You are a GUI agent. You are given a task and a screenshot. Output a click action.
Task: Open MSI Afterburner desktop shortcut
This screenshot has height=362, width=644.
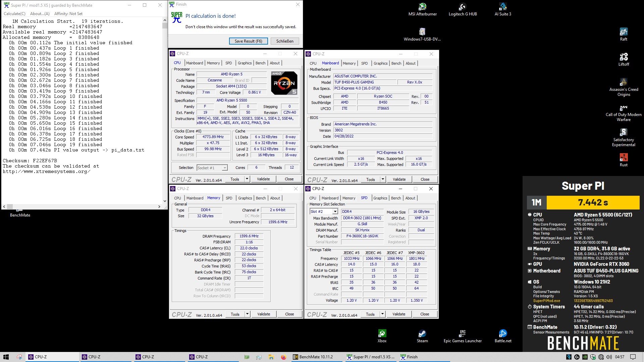[x=422, y=9]
